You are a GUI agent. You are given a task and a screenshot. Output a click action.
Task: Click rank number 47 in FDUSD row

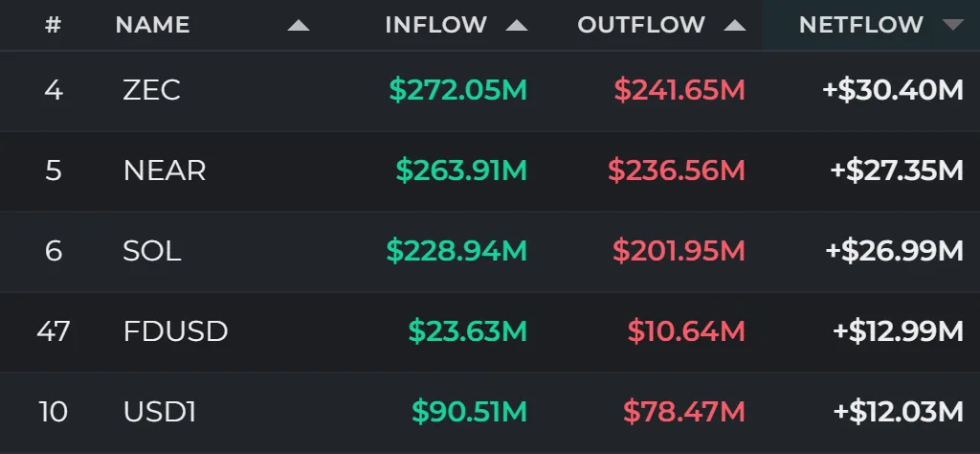pyautogui.click(x=54, y=331)
